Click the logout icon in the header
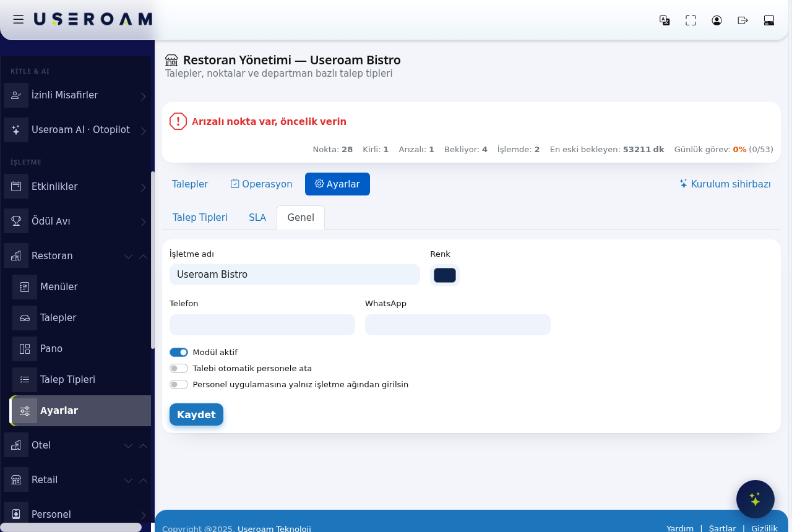The width and height of the screenshot is (792, 532). (x=743, y=20)
